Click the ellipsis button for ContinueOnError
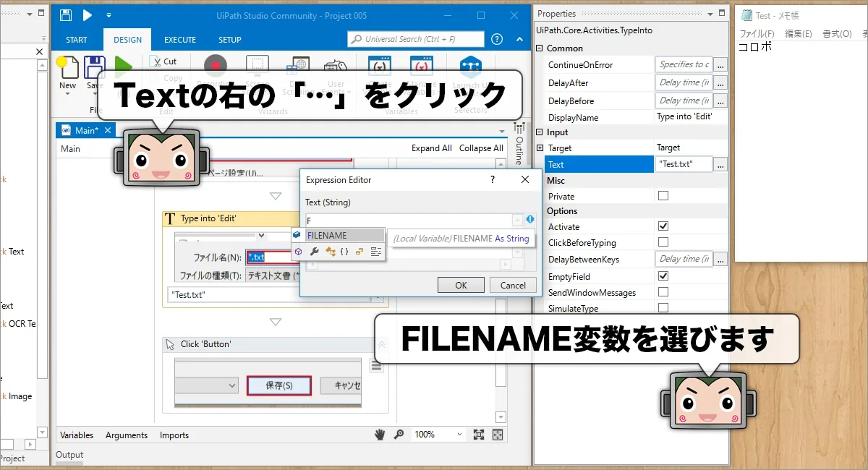The width and height of the screenshot is (868, 470). [x=720, y=64]
